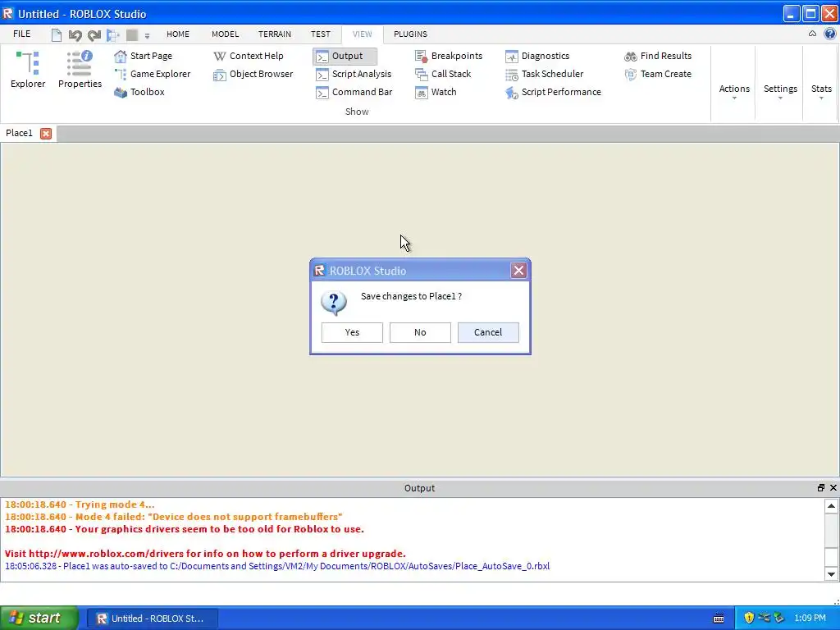Switch to the TERRAIN tab
Screen dimensions: 840x630
click(275, 34)
